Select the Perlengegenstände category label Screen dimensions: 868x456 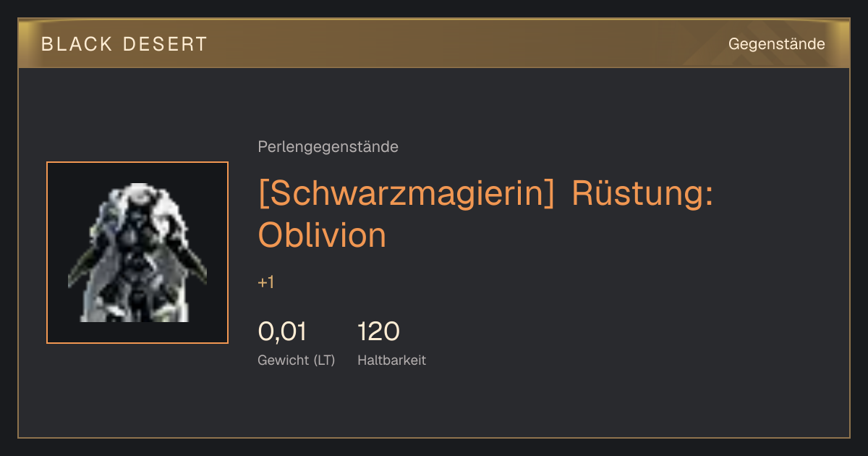(328, 147)
